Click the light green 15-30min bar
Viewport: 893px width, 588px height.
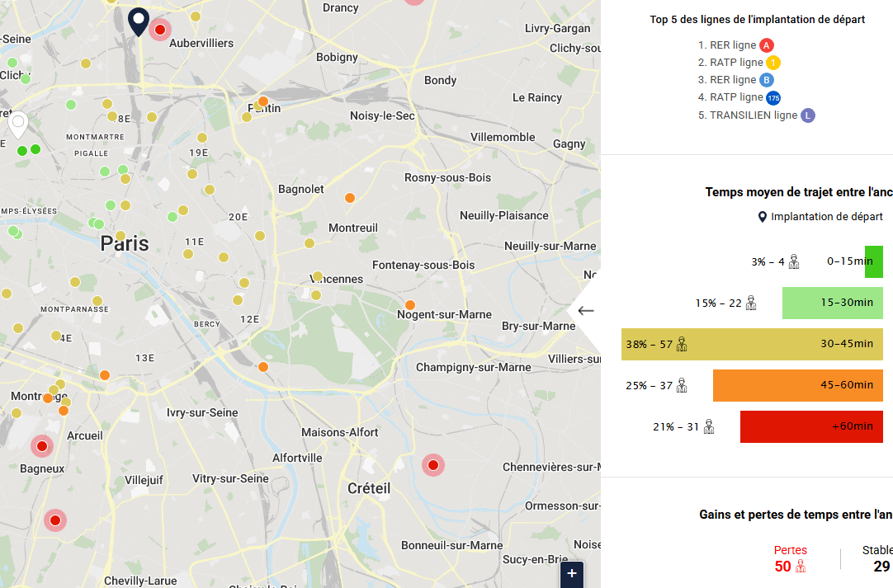(x=832, y=303)
